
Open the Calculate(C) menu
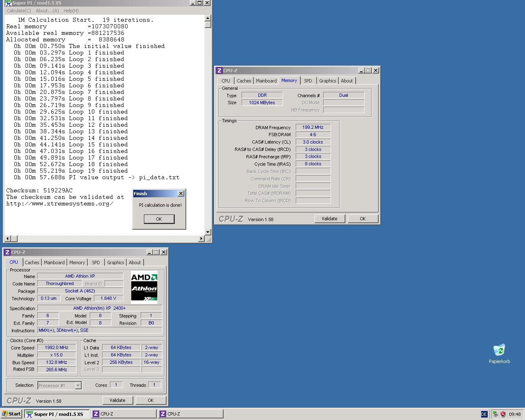pos(19,11)
